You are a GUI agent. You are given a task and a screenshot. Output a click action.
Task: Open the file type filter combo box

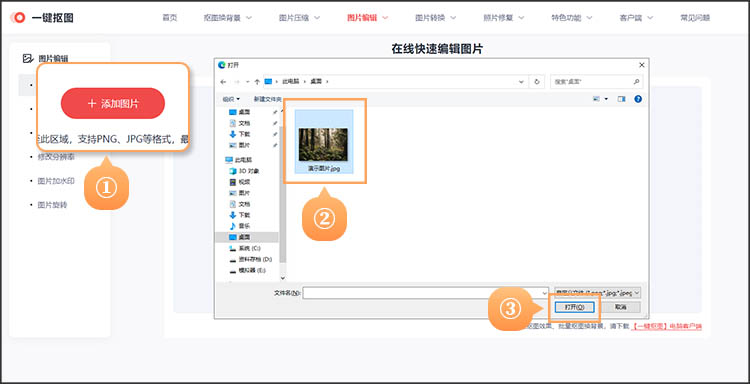click(598, 293)
